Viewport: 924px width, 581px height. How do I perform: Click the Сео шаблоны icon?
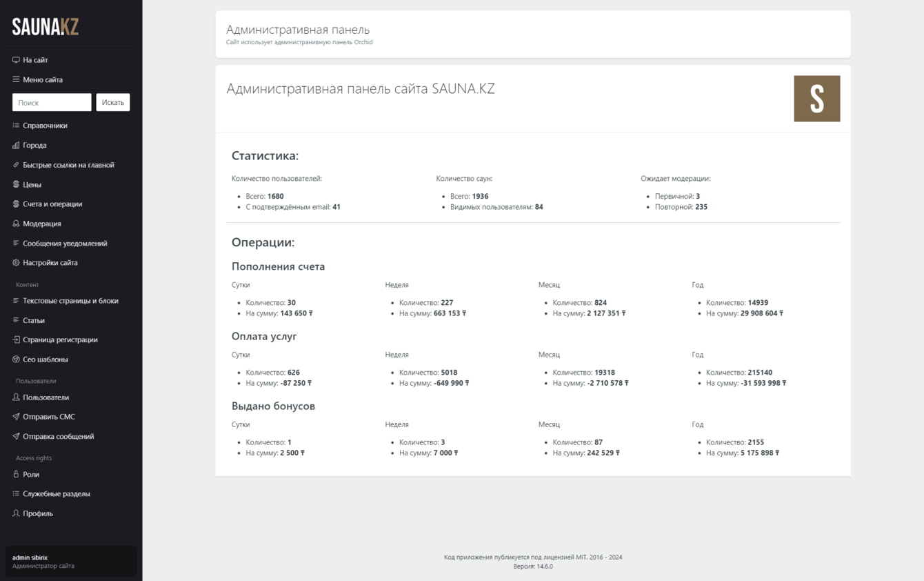(x=16, y=360)
